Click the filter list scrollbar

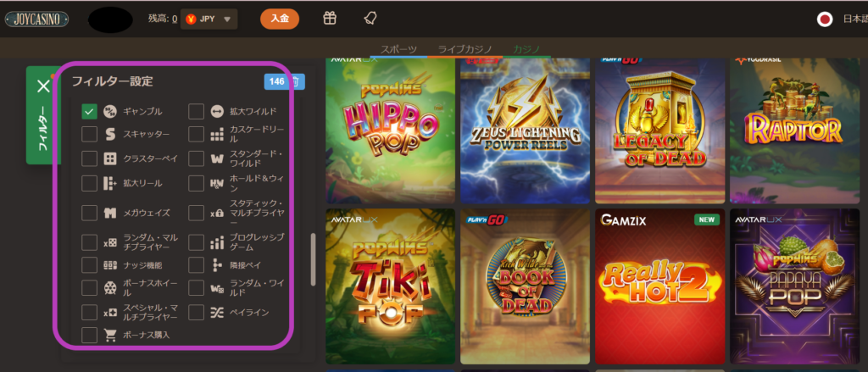[314, 259]
